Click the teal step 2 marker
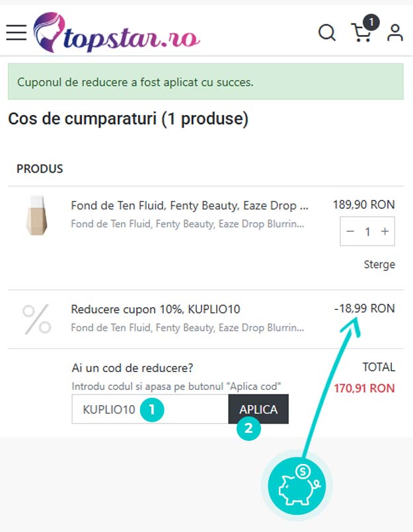The width and height of the screenshot is (413, 532). point(248,428)
